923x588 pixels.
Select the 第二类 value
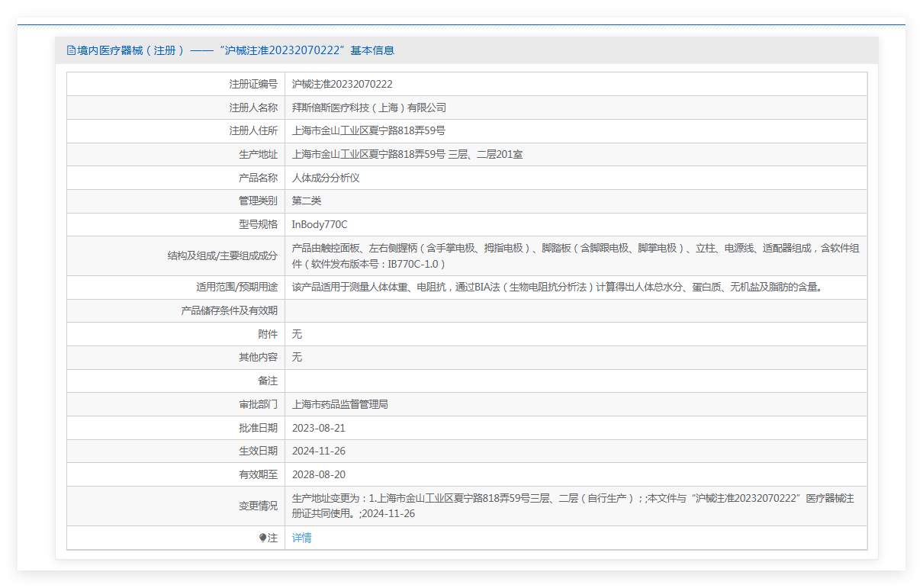pos(307,201)
